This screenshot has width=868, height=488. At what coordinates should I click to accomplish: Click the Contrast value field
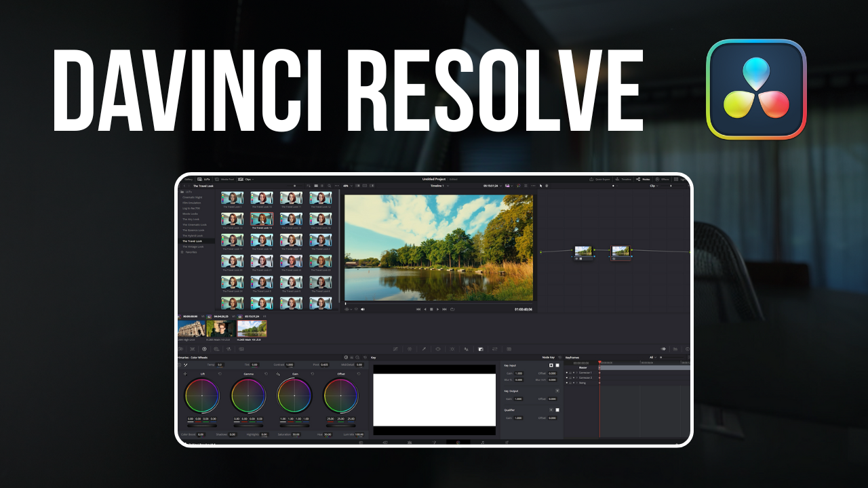point(290,365)
